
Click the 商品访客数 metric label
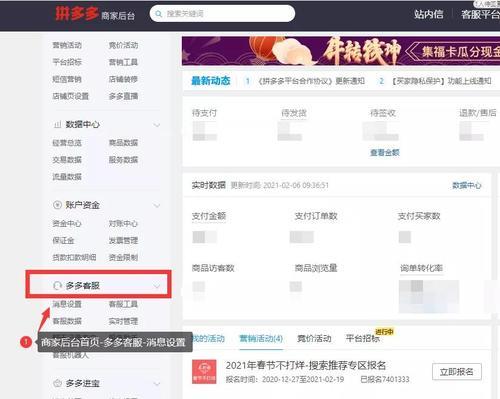tap(213, 268)
